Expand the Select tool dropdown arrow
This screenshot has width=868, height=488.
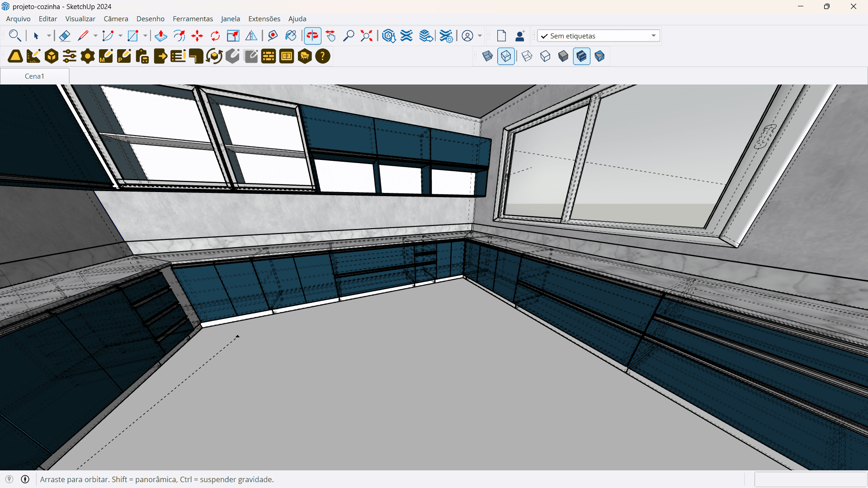coord(49,36)
